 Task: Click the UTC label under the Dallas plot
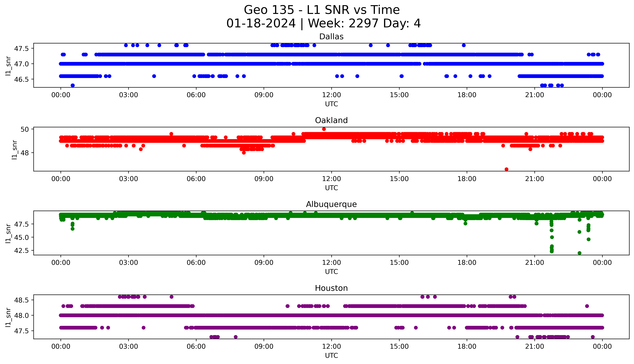pyautogui.click(x=331, y=104)
